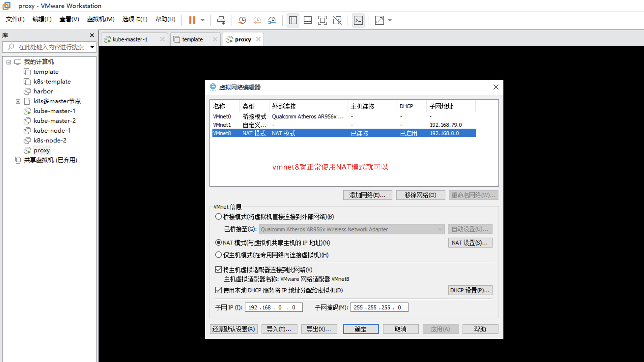Image resolution: width=644 pixels, height=362 pixels.
Task: Open the 选项卡(T) menu
Action: tap(135, 19)
